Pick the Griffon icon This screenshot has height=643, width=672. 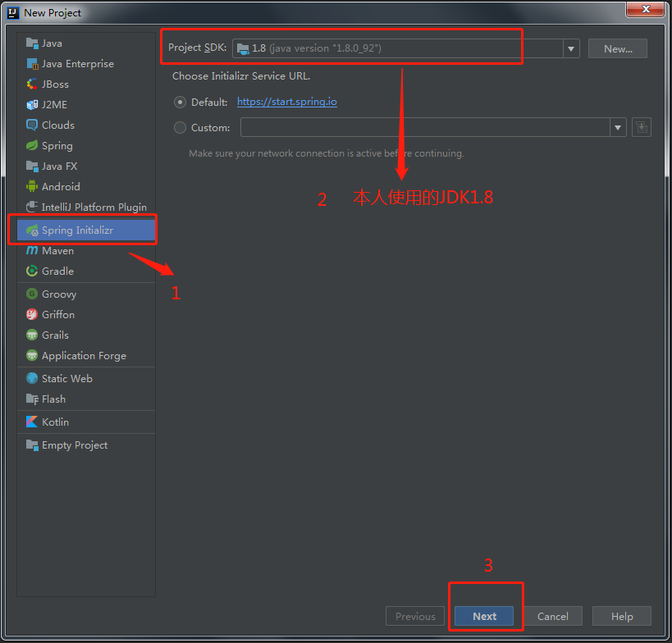point(32,314)
